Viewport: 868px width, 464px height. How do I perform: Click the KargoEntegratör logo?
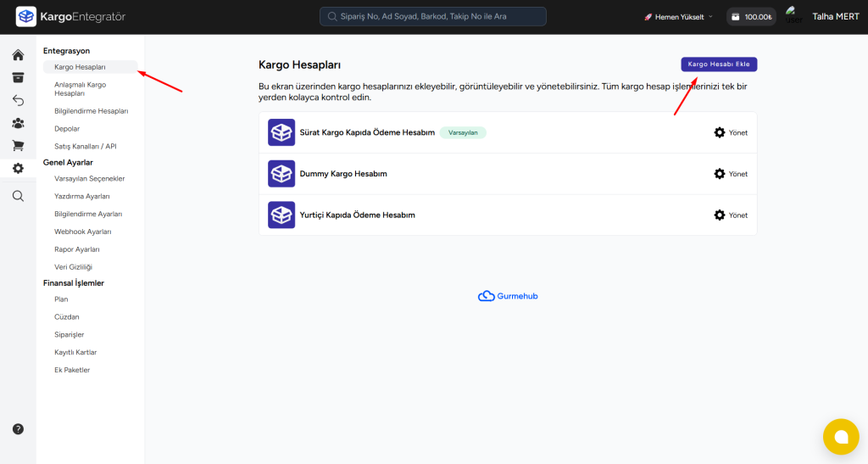(71, 16)
